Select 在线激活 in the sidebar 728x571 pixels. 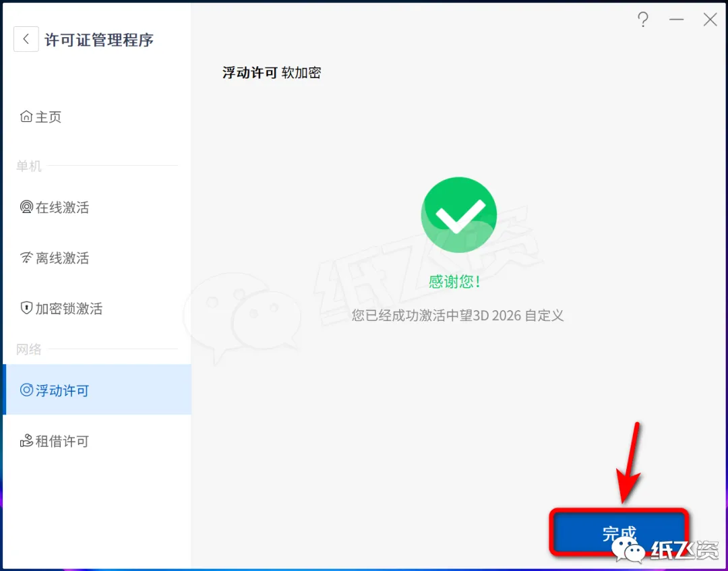[96, 207]
